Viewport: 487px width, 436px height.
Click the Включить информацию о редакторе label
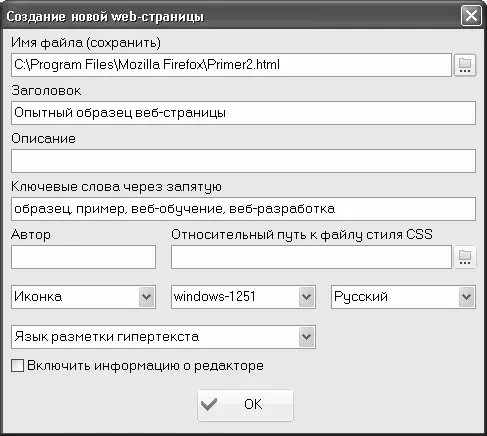coord(145,366)
